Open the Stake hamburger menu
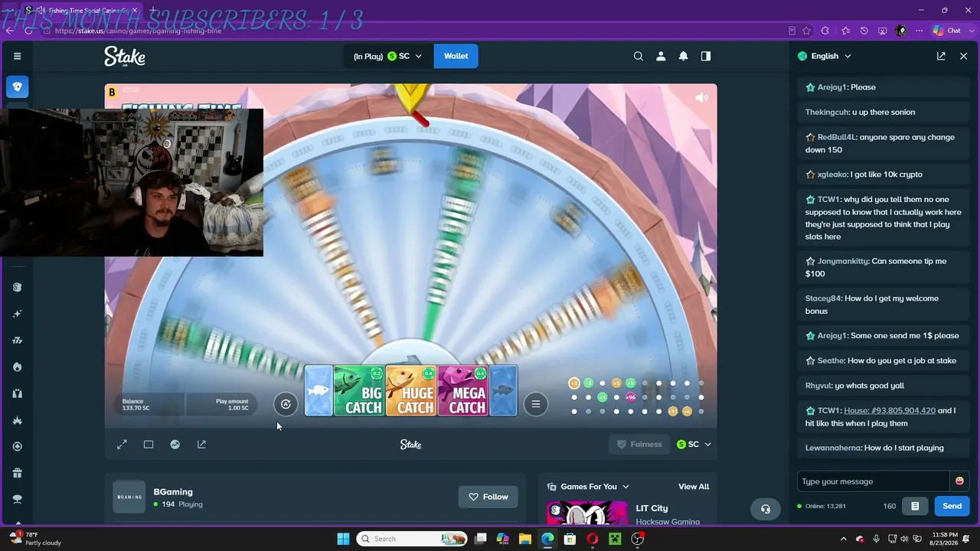 (17, 56)
